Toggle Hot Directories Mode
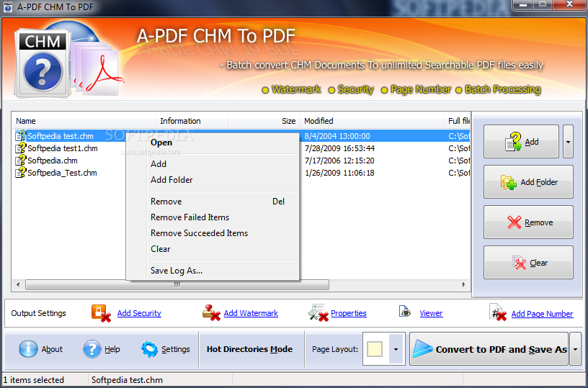588x388 pixels. tap(250, 349)
